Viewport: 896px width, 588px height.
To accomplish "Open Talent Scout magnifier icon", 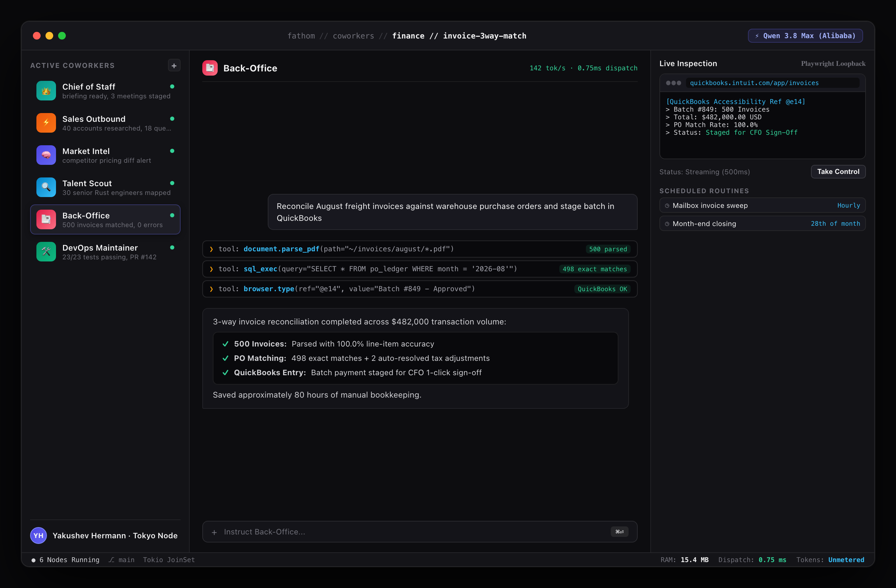I will pyautogui.click(x=46, y=187).
